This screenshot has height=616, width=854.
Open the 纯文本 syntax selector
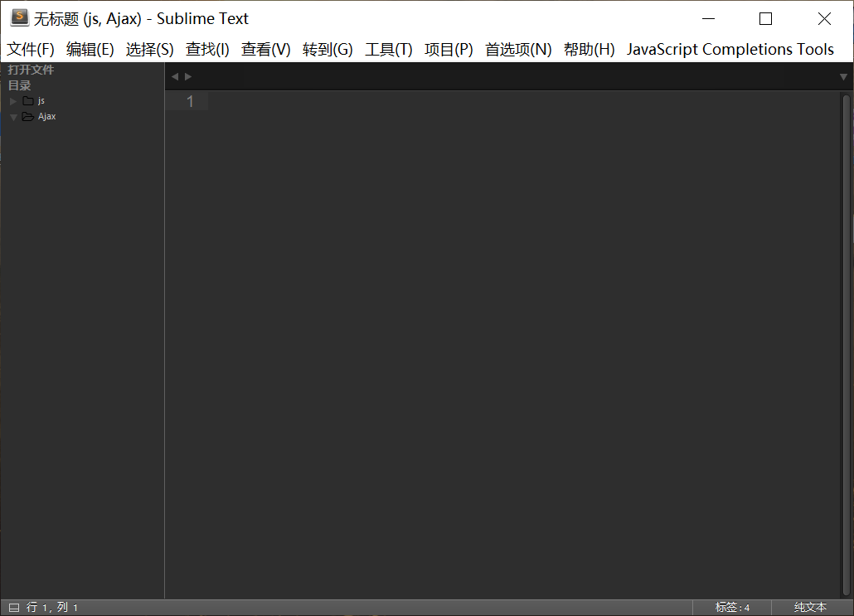click(810, 607)
